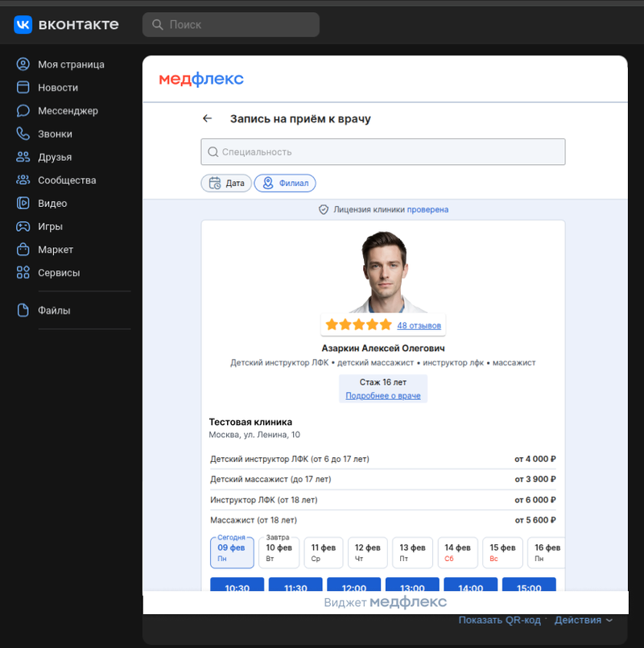
Task: Book the 10:30 time slot
Action: pyautogui.click(x=236, y=588)
